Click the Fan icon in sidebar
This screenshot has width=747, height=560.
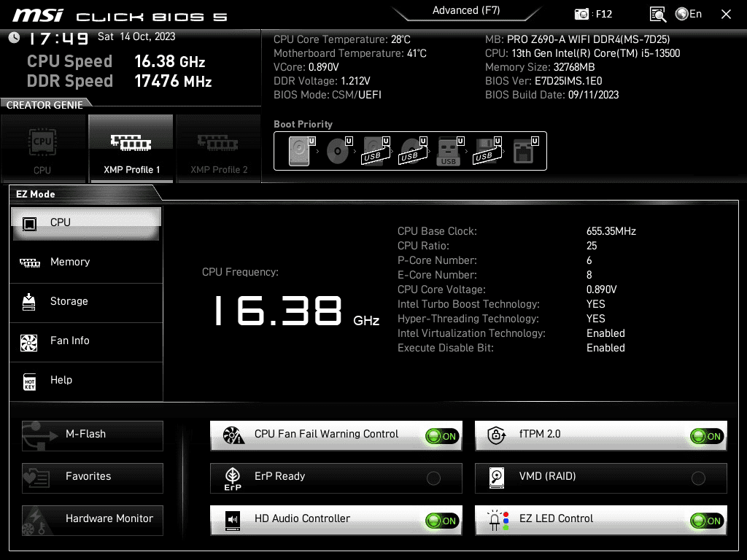(x=29, y=343)
